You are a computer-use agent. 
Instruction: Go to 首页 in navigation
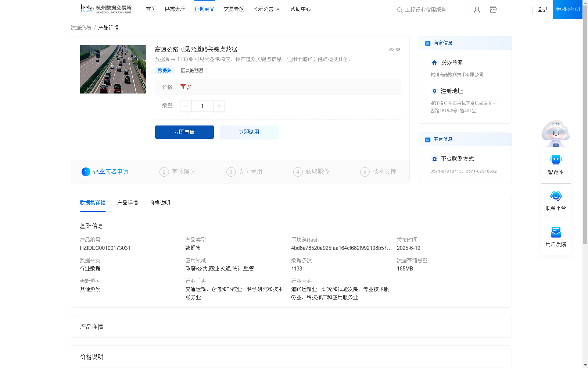[151, 9]
